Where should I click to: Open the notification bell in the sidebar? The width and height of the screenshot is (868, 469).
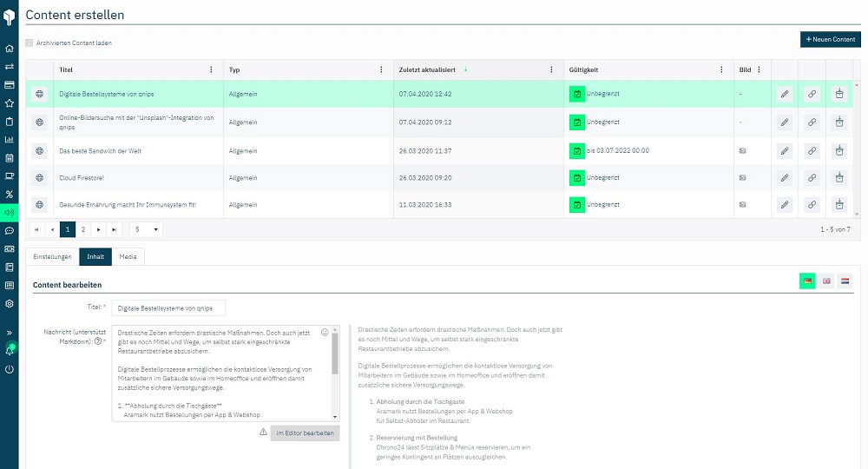tap(10, 351)
